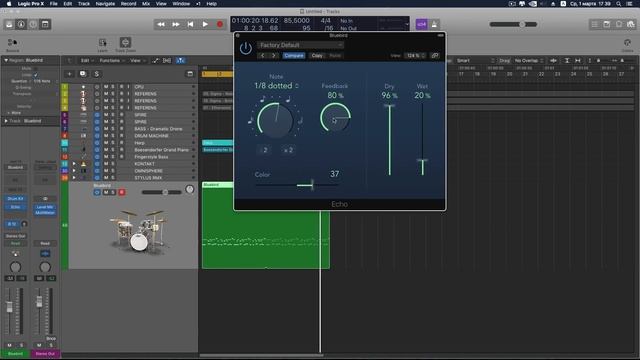This screenshot has height=360, width=640.
Task: Open the Functions dropdown in Tracks area
Action: coord(112,60)
